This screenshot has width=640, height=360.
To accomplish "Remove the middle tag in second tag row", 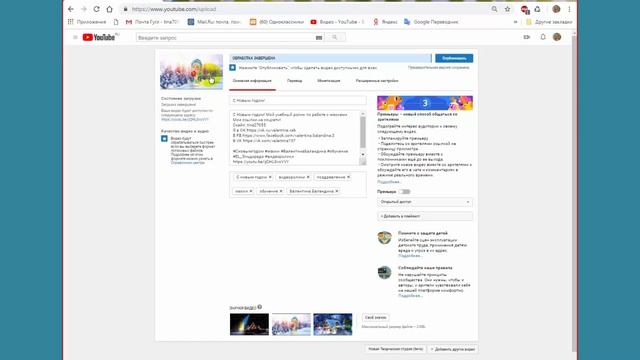I will click(x=280, y=191).
